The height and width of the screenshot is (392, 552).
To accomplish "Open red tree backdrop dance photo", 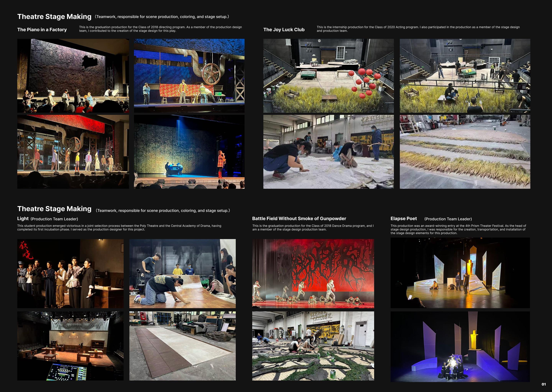I will pos(313,273).
